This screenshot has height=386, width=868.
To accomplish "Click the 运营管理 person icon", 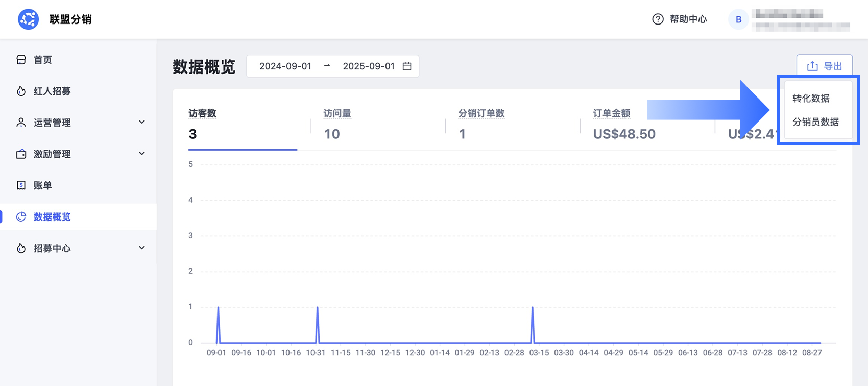I will coord(21,123).
